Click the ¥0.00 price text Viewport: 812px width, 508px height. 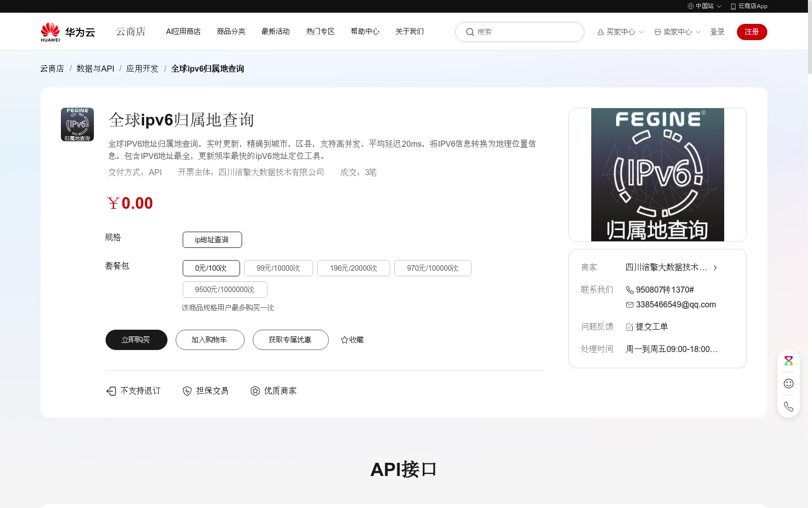(130, 203)
